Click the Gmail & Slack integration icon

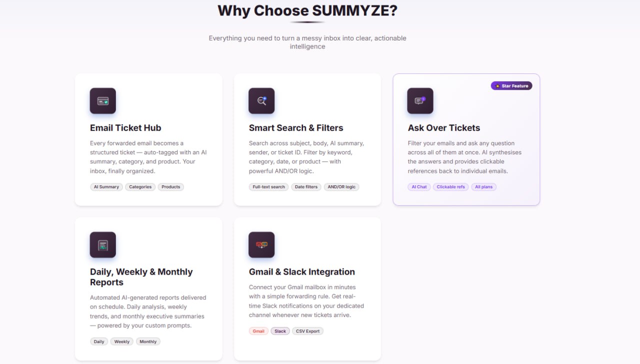261,245
